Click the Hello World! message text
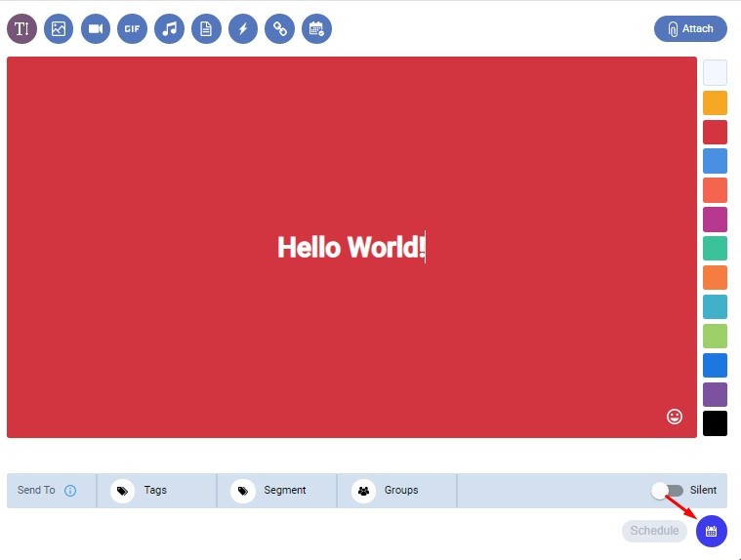 (351, 247)
